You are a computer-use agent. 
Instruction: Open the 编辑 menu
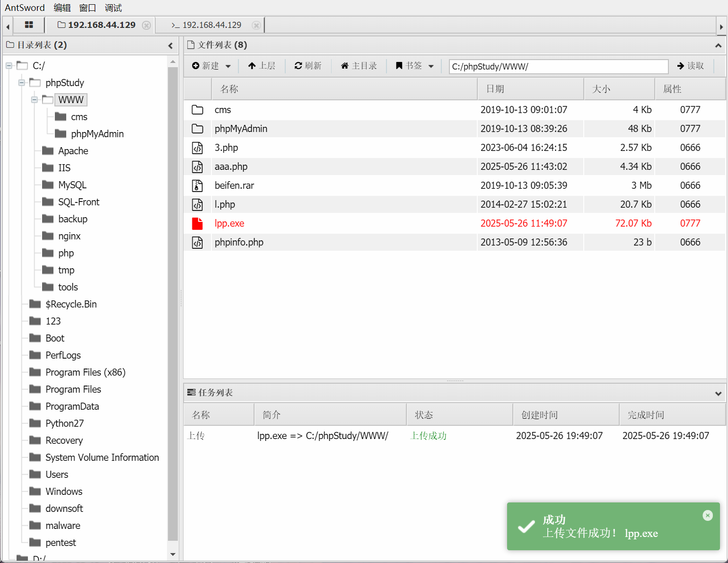[x=62, y=8]
